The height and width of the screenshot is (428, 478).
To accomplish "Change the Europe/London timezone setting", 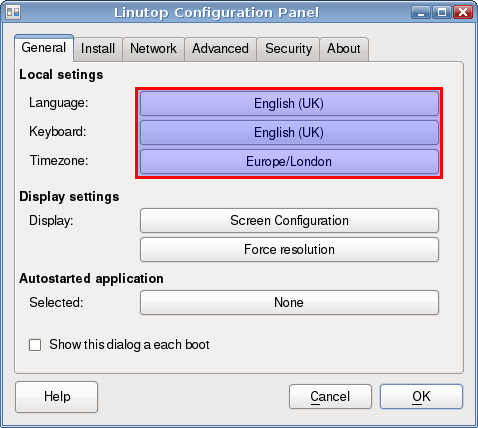I will point(289,162).
